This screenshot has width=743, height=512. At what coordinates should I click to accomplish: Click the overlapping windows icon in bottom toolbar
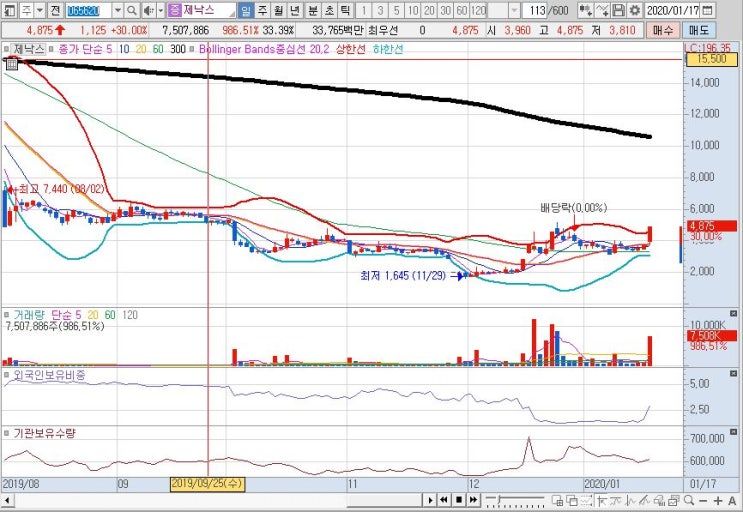(x=572, y=500)
